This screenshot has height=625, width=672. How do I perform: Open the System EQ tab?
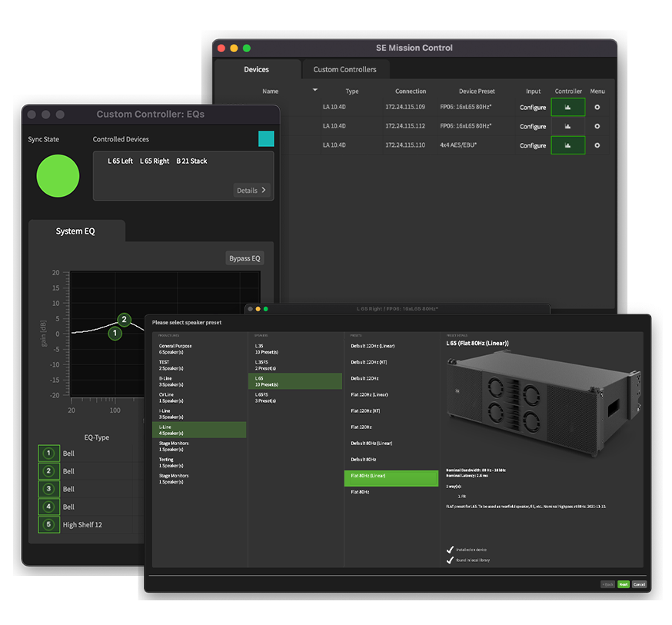[76, 231]
